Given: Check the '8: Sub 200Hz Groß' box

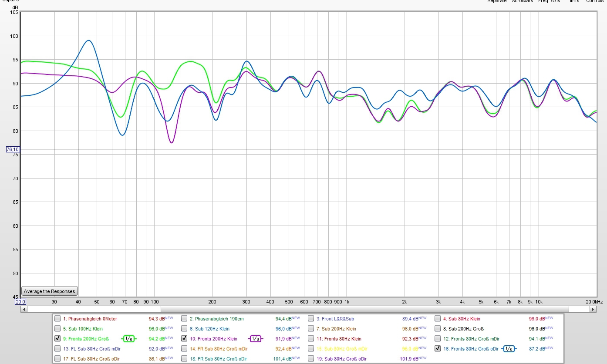Looking at the screenshot, I should click(x=438, y=329).
